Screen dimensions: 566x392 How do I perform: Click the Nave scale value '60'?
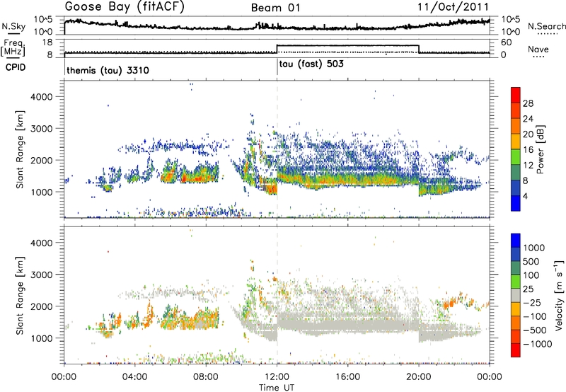click(x=506, y=42)
